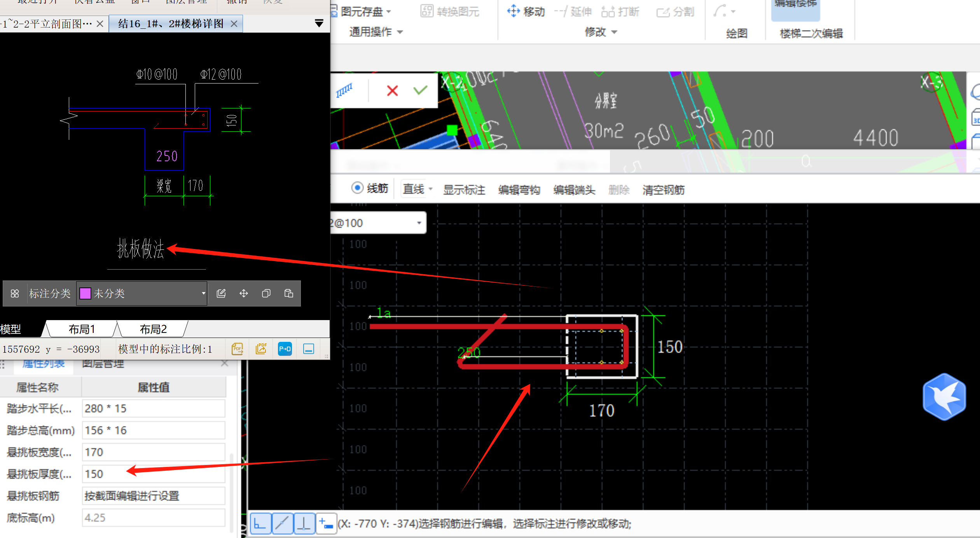This screenshot has height=538, width=980.
Task: Close the 2-2平立剖面图 tab
Action: pos(100,24)
